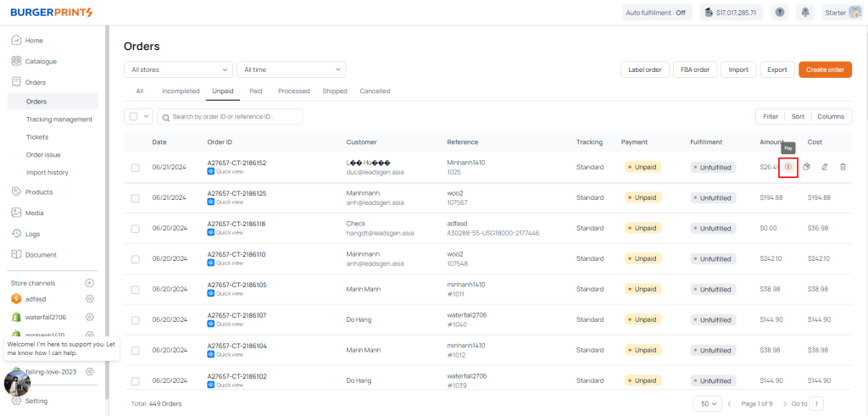Image resolution: width=868 pixels, height=416 pixels.
Task: Click the order ID search field
Action: (x=233, y=117)
